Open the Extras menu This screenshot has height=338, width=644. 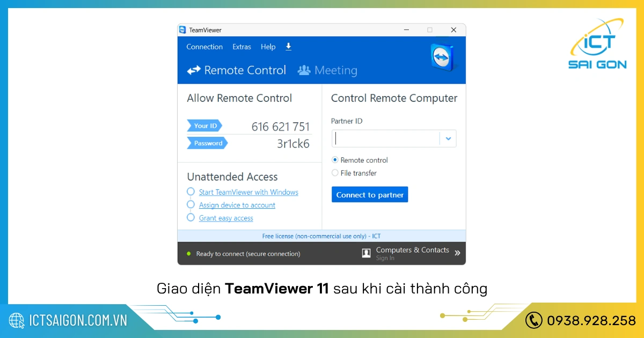pos(241,47)
